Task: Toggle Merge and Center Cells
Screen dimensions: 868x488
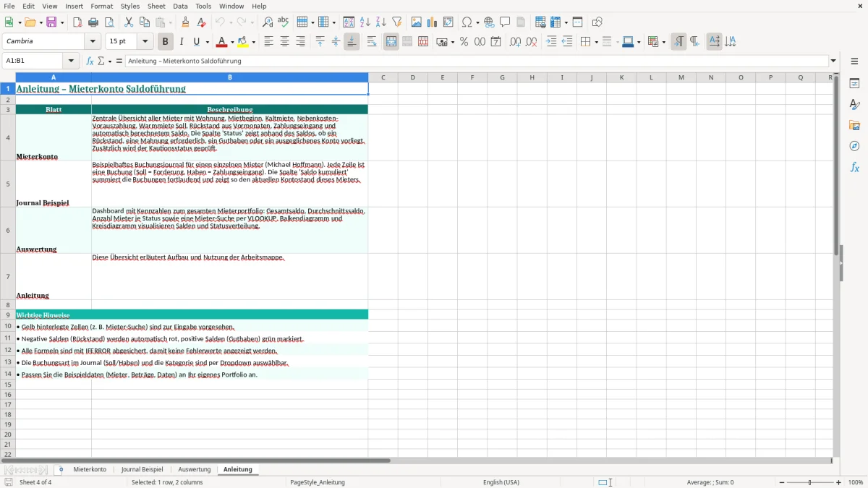Action: pos(391,42)
